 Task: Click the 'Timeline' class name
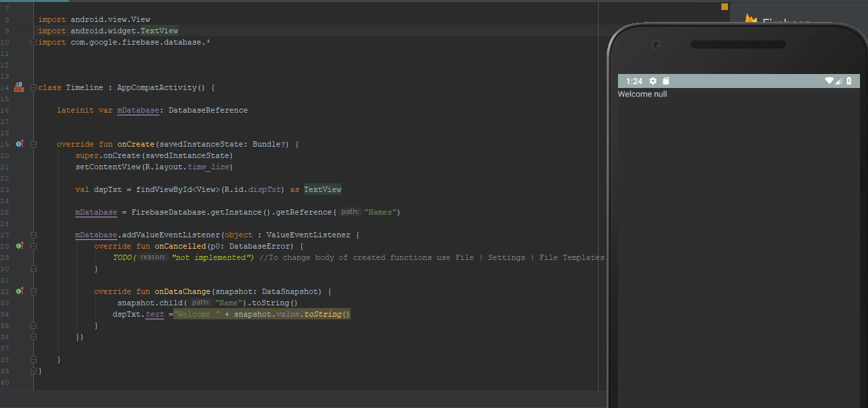coord(85,87)
